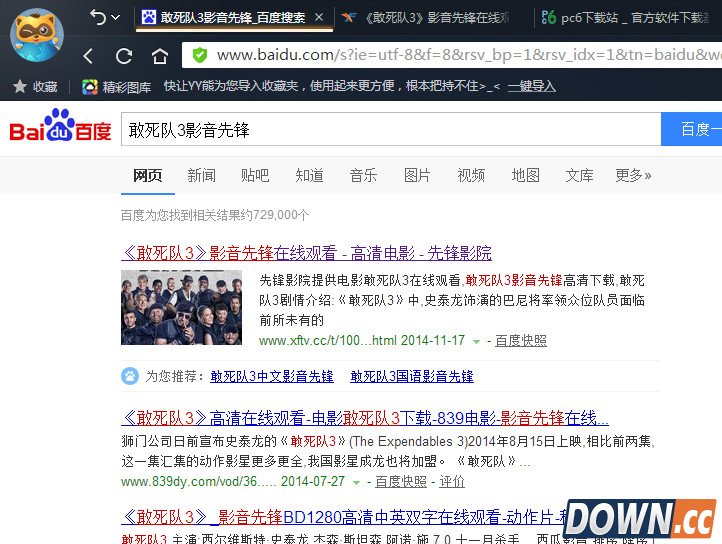Select the 文库 search tab
Viewport: 722px width, 544px height.
[x=579, y=175]
